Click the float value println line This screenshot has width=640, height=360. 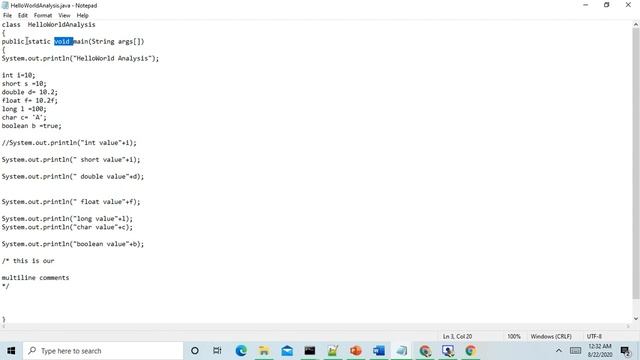71,202
